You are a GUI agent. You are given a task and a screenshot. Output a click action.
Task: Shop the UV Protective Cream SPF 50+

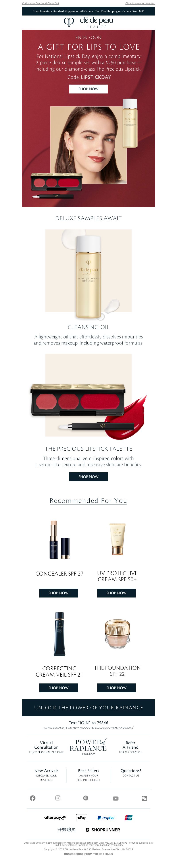pos(116,593)
